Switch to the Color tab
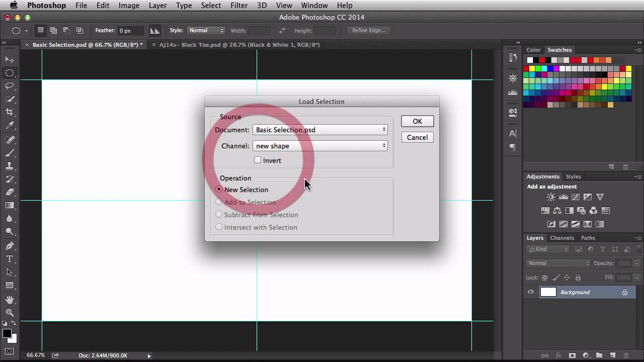Viewport: 644px width, 362px height. (533, 50)
